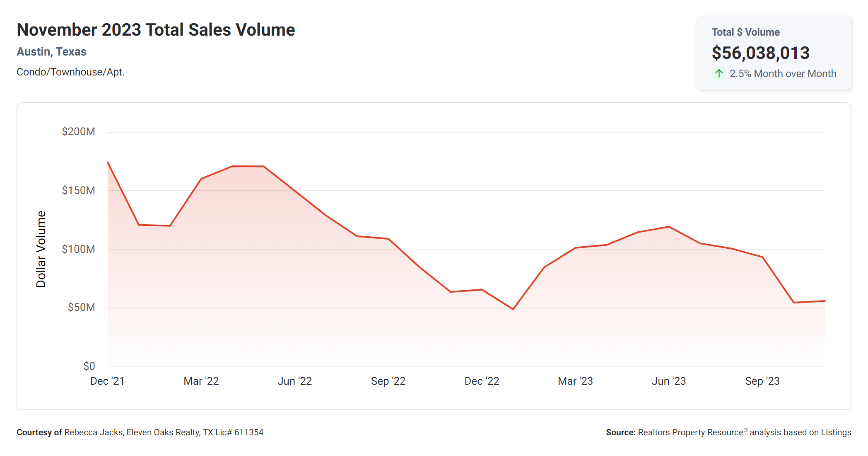Select the Austin, Texas location label
Image resolution: width=868 pixels, height=456 pixels.
(x=52, y=51)
